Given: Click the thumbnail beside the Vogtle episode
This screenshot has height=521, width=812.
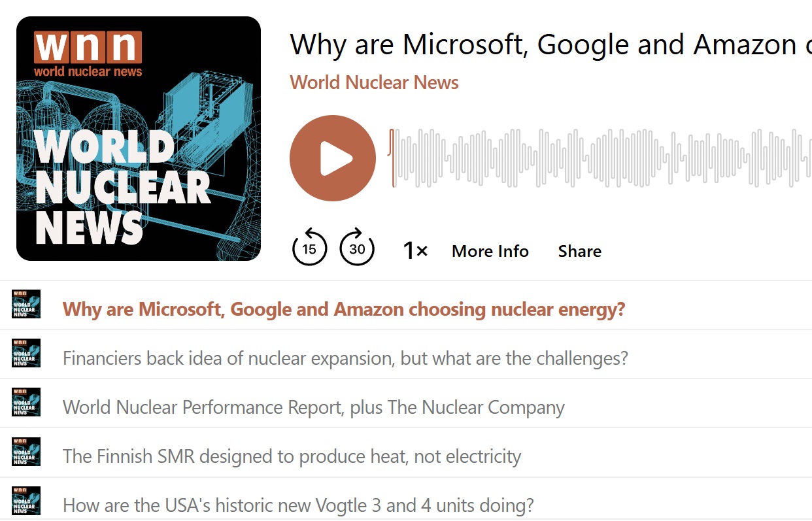Looking at the screenshot, I should point(26,501).
